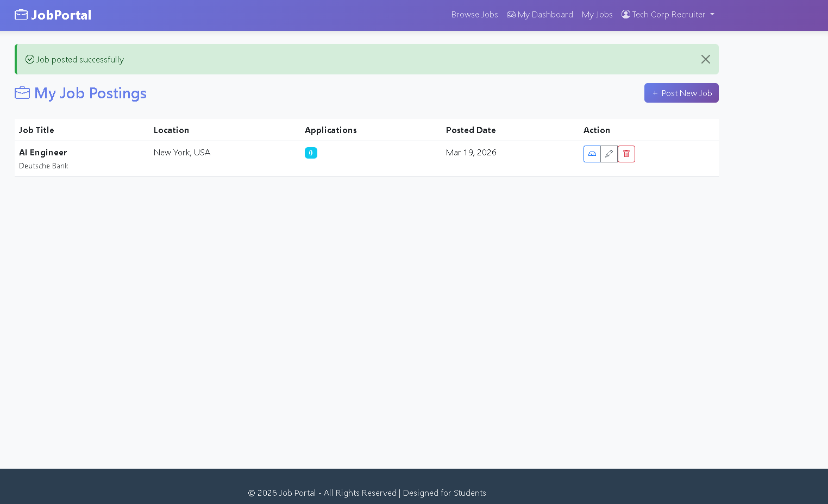Open the Tech Corp Recruiter dropdown

[x=668, y=15]
